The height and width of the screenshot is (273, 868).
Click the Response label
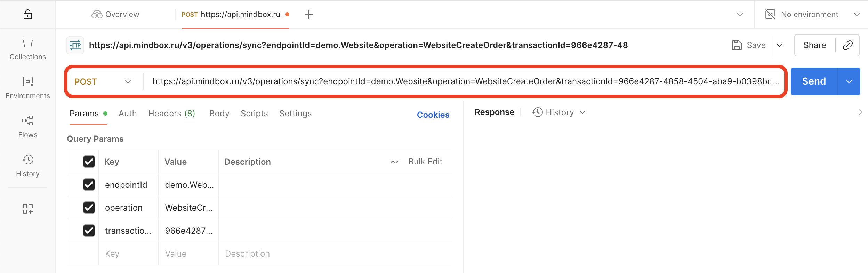click(x=494, y=112)
